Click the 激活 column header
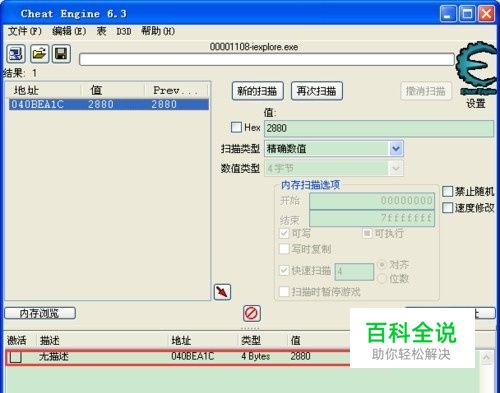The width and height of the screenshot is (500, 393). [x=17, y=341]
